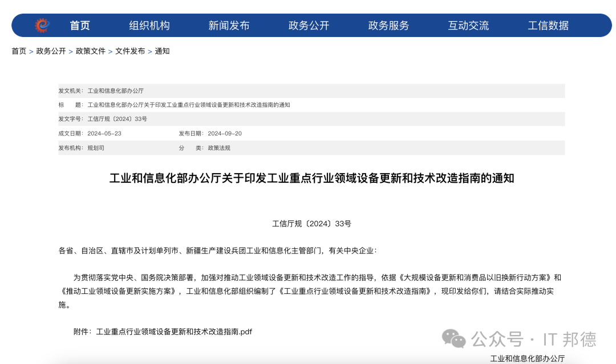616x364 pixels.
Task: Open 互动交流 in the navigation bar
Action: tap(468, 26)
